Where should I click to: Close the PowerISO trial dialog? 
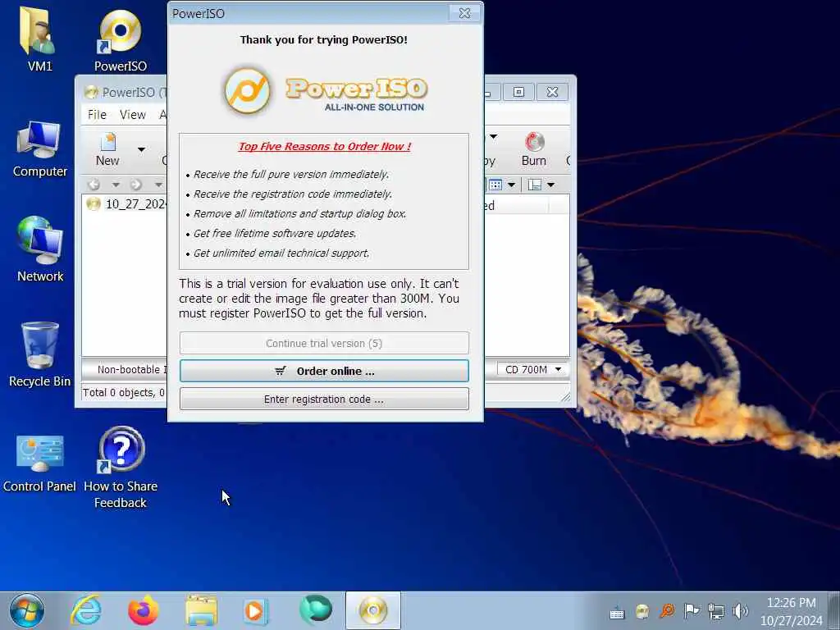[464, 13]
